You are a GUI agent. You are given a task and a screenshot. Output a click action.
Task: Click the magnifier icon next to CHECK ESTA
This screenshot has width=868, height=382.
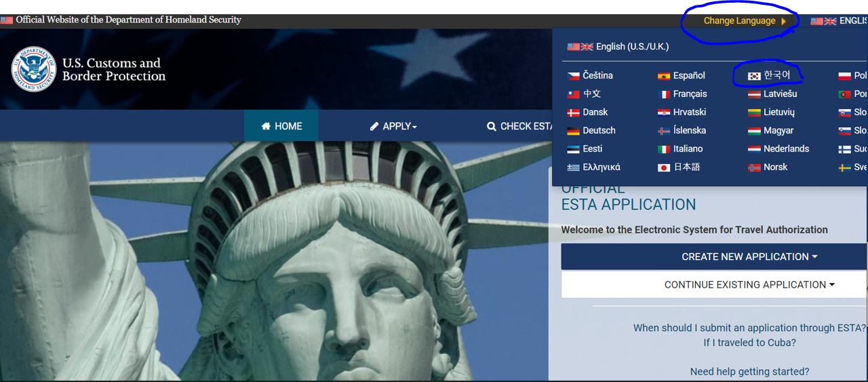[x=492, y=127]
